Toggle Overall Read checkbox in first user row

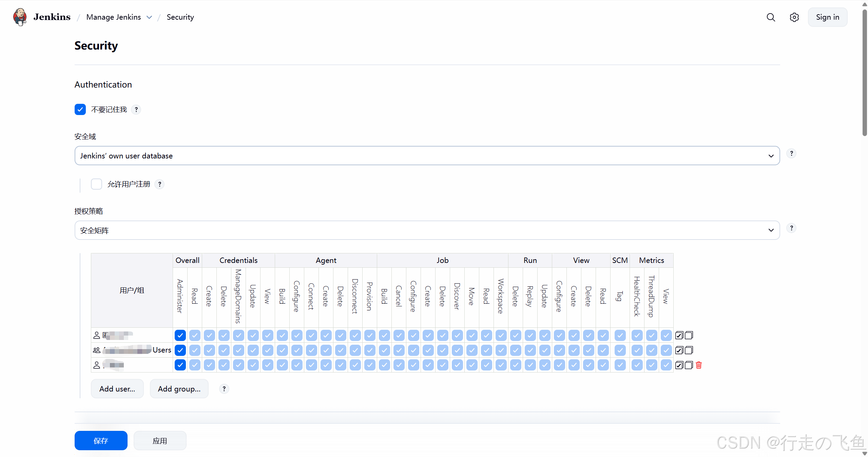(x=195, y=335)
